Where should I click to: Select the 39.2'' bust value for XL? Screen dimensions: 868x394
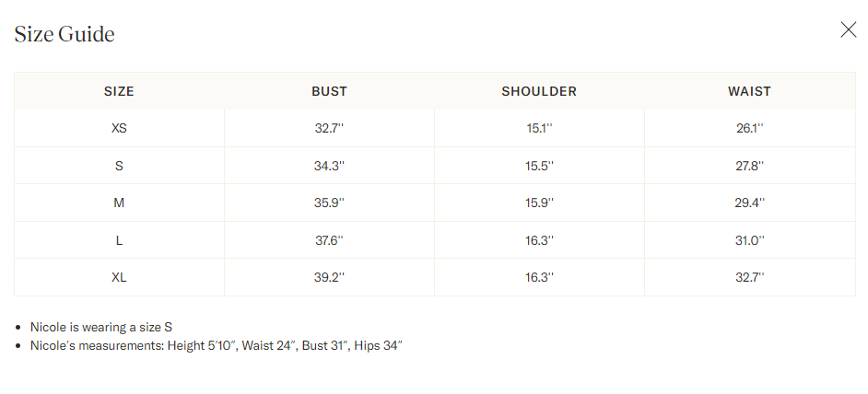tap(329, 277)
